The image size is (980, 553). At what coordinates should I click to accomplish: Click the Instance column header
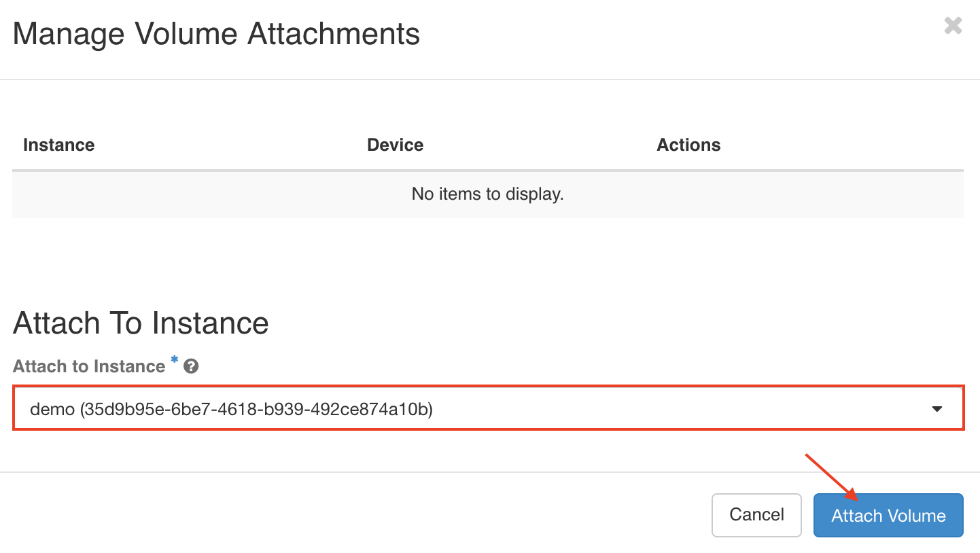(58, 145)
